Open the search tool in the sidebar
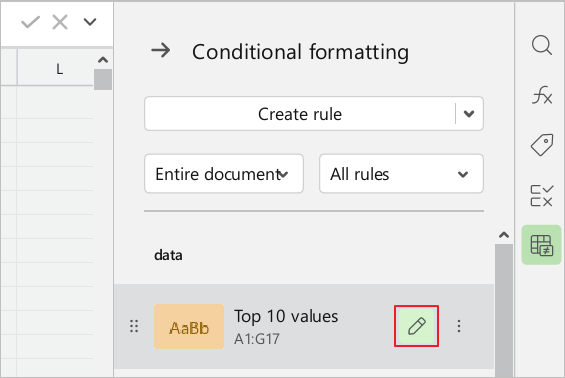The image size is (565, 378). click(542, 45)
